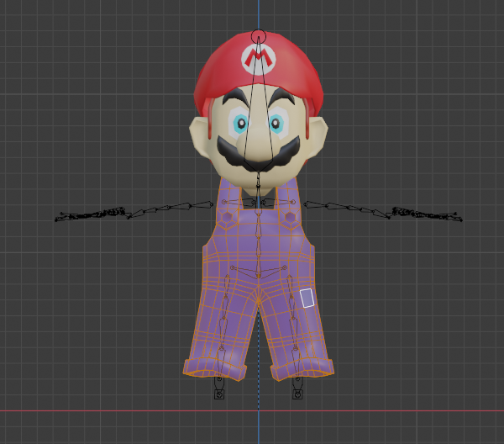Screen dimensions: 504x444
Task: Click the M emblem on Mario's cap
Action: [x=259, y=60]
